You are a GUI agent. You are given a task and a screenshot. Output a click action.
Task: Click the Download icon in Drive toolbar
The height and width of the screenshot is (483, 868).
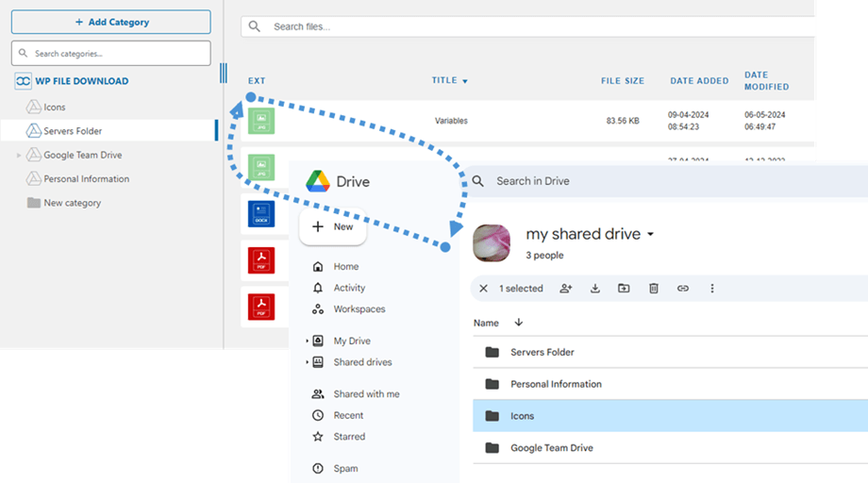[595, 289]
